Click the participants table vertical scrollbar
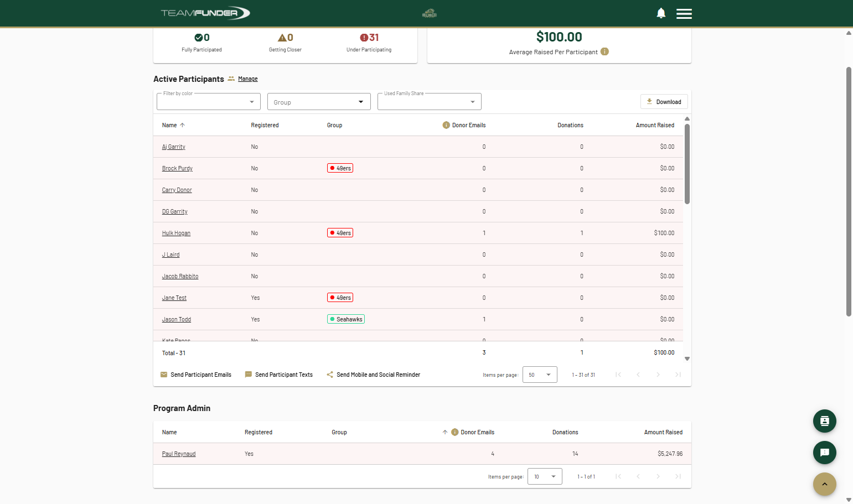Image resolution: width=853 pixels, height=504 pixels. pyautogui.click(x=687, y=164)
